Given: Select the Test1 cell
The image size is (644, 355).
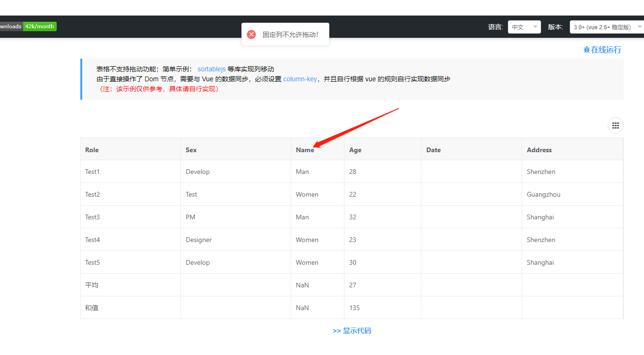Looking at the screenshot, I should point(130,172).
